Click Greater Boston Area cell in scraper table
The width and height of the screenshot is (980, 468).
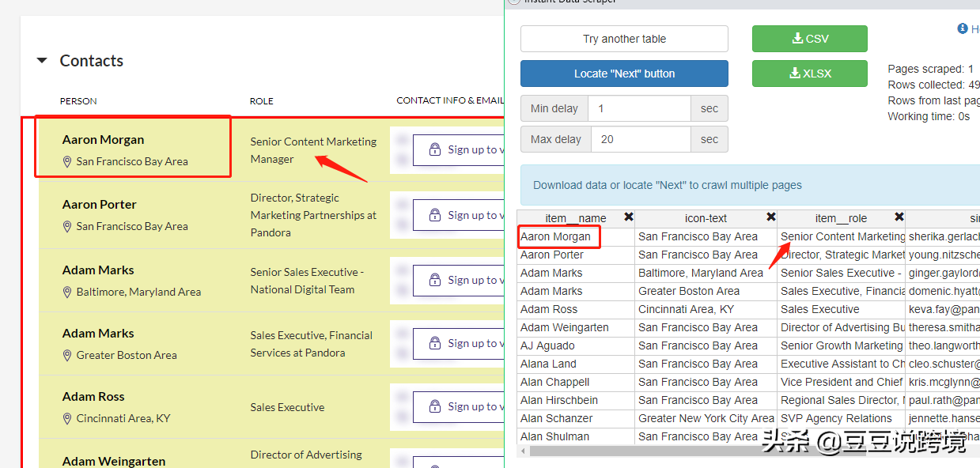click(x=706, y=291)
